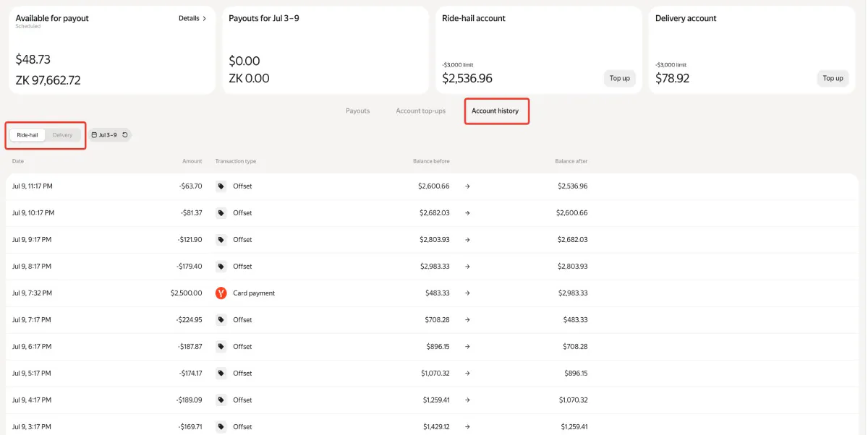Click the -$224.95 amount
The width and height of the screenshot is (868, 435).
tap(190, 320)
